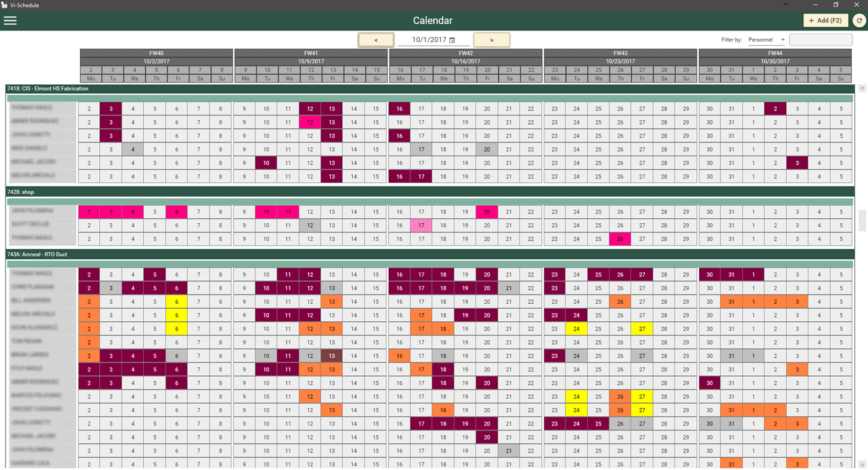This screenshot has width=868, height=470.
Task: Click the 10/1/2017 date field
Action: (428, 40)
